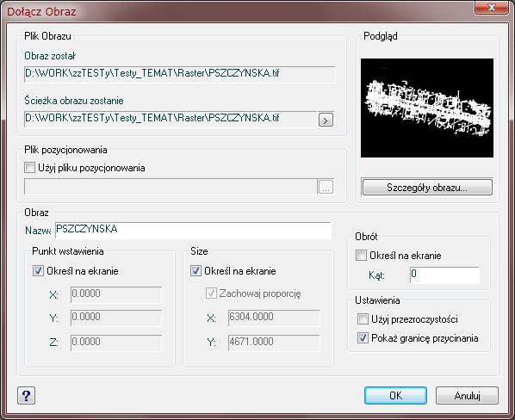This screenshot has width=515, height=420.
Task: Uncheck Określ na ekranie under Punkt wstawienia
Action: point(38,271)
